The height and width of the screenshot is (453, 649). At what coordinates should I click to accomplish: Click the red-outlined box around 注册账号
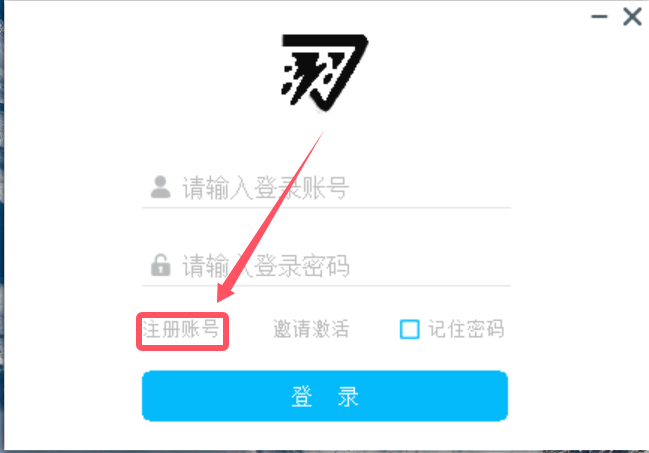click(183, 331)
